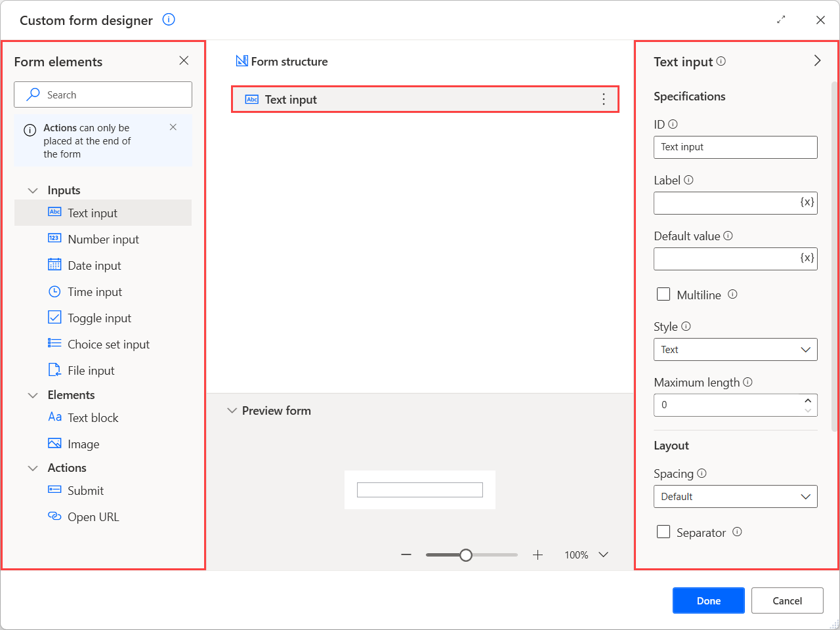
Task: Collapse the Inputs section
Action: (x=33, y=190)
